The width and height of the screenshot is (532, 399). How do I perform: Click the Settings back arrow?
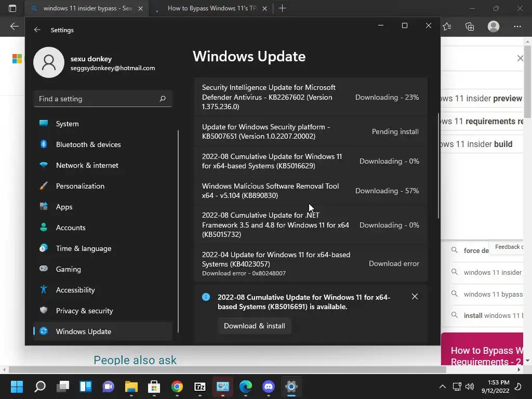point(37,30)
